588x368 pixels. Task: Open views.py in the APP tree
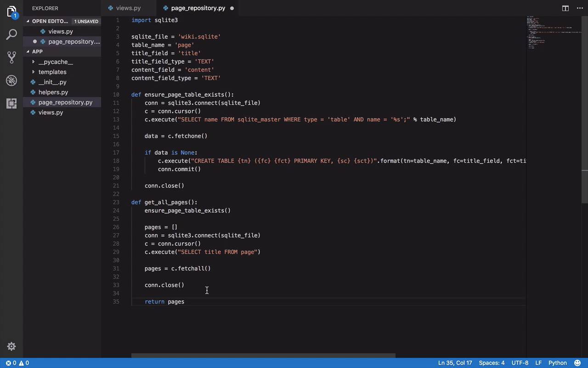(51, 113)
